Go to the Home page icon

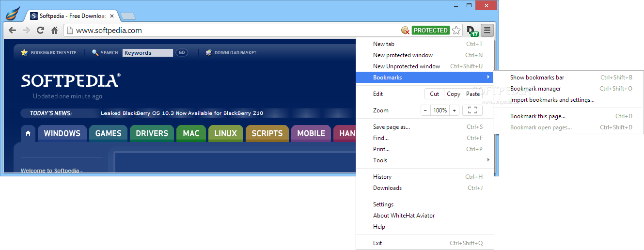coord(54,30)
